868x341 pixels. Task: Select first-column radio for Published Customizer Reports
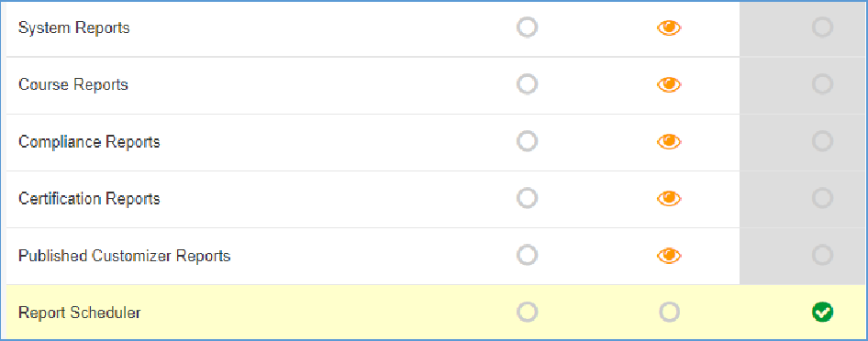tap(527, 255)
